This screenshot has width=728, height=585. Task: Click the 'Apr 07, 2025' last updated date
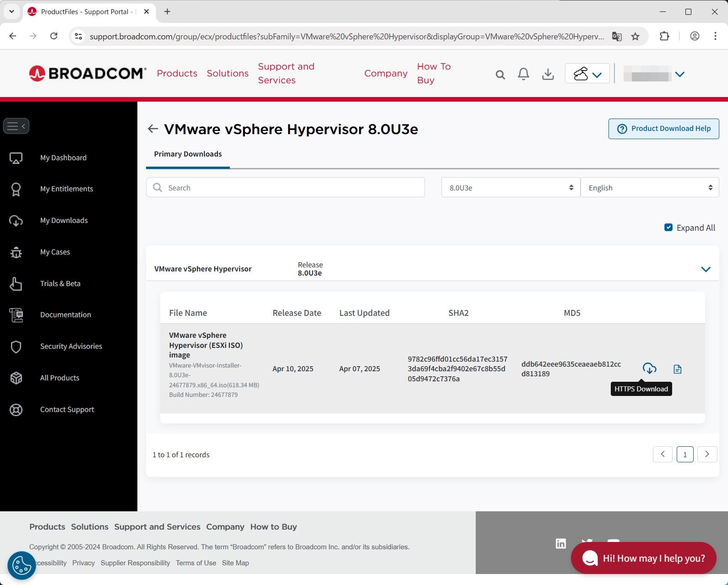point(359,369)
